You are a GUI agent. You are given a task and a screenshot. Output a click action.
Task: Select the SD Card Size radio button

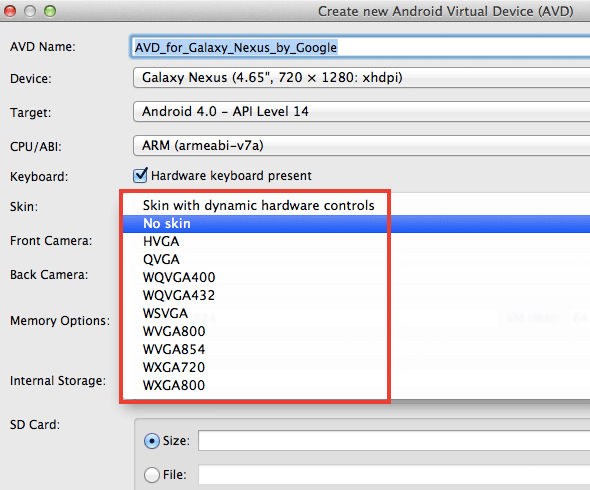click(152, 441)
